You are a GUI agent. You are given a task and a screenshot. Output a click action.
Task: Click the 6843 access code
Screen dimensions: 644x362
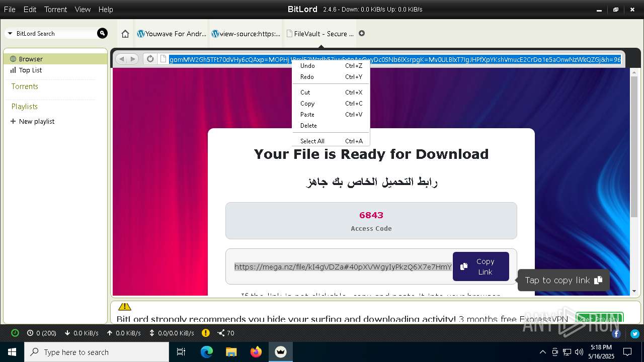point(371,215)
